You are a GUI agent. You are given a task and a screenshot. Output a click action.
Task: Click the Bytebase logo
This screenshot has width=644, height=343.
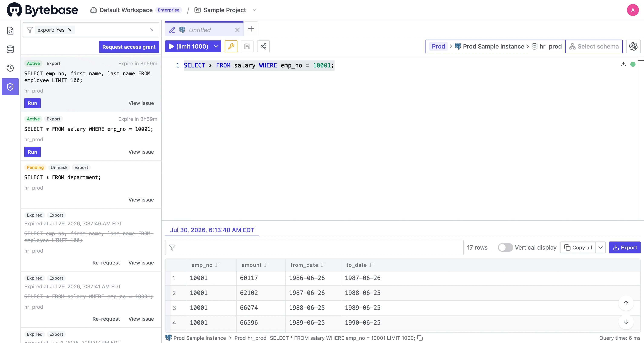(43, 10)
